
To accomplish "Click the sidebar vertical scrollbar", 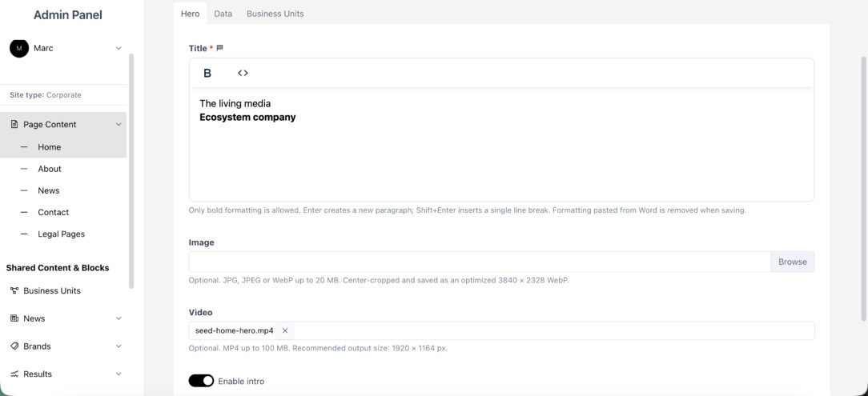I will click(x=131, y=170).
